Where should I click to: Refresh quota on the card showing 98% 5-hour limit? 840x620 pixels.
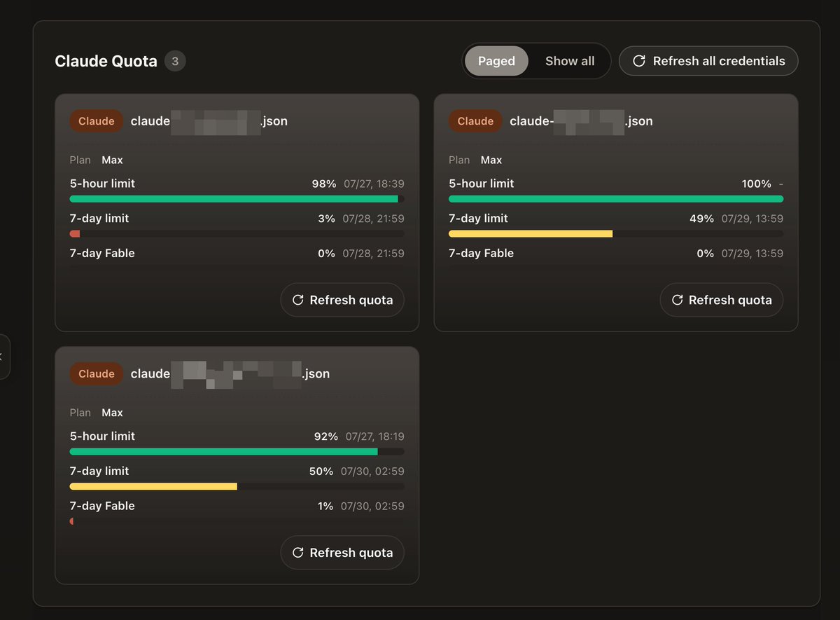click(342, 300)
